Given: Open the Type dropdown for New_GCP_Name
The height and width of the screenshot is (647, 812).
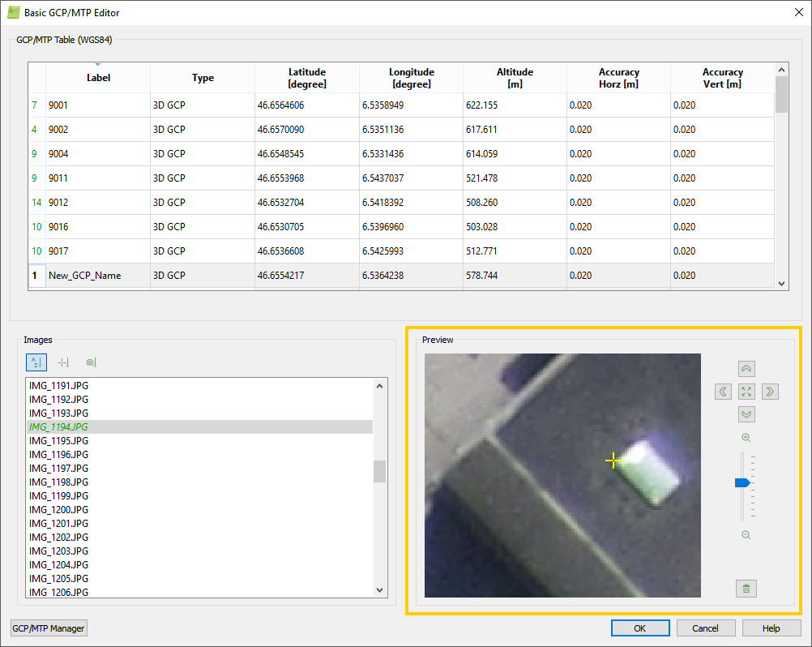Looking at the screenshot, I should click(x=203, y=276).
